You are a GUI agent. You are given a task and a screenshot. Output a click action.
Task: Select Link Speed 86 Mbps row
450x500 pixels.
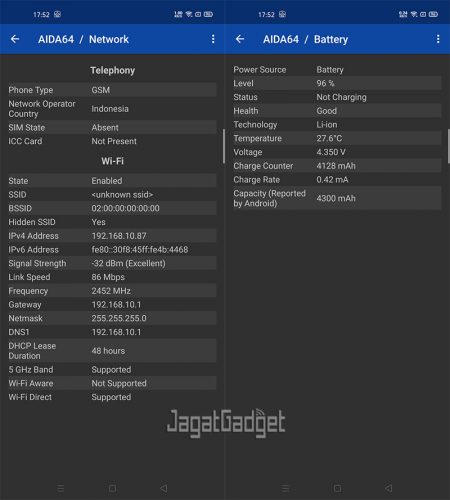112,277
